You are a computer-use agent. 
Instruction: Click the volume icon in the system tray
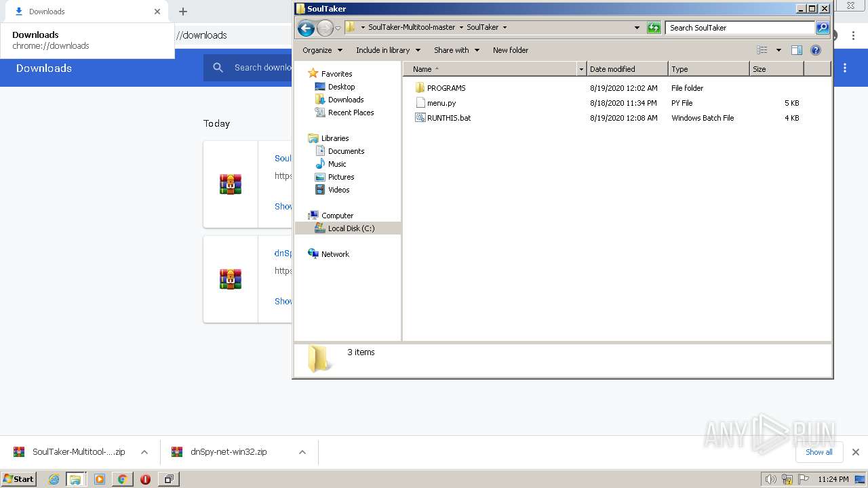(x=771, y=479)
